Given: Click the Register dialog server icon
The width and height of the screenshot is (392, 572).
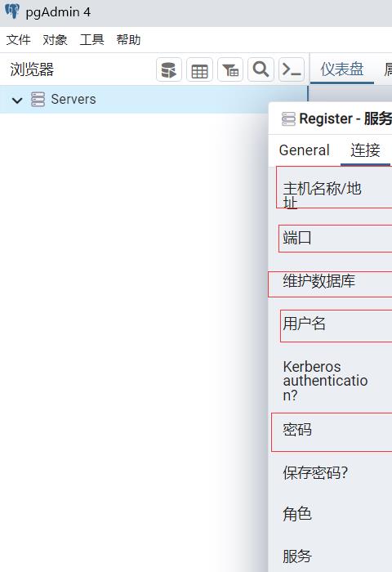Looking at the screenshot, I should [288, 119].
